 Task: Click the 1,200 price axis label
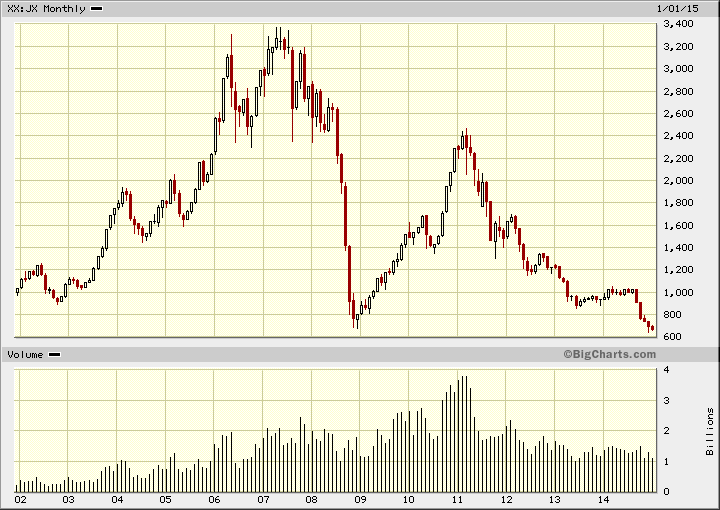[678, 269]
